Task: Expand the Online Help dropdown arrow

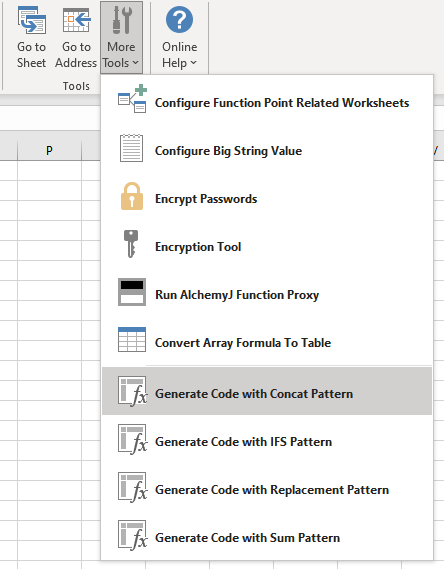Action: pyautogui.click(x=193, y=63)
